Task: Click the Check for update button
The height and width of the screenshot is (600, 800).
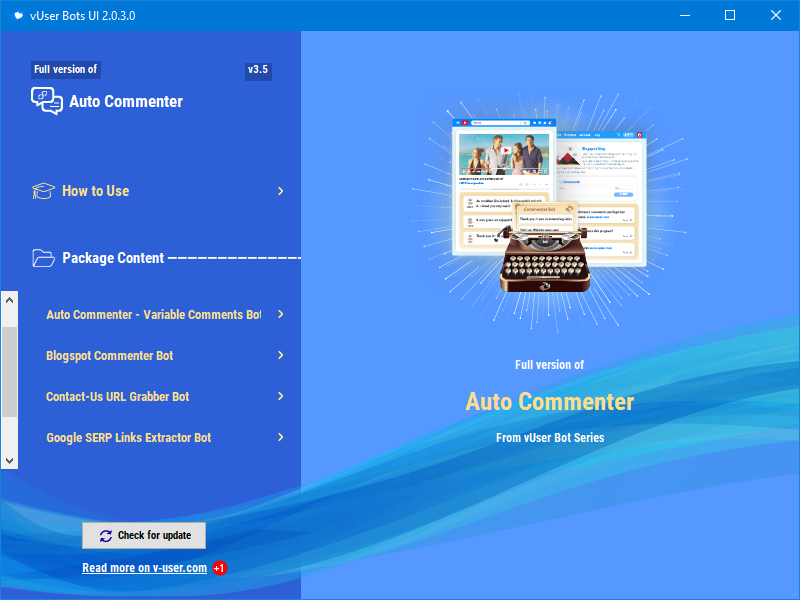Action: point(144,536)
